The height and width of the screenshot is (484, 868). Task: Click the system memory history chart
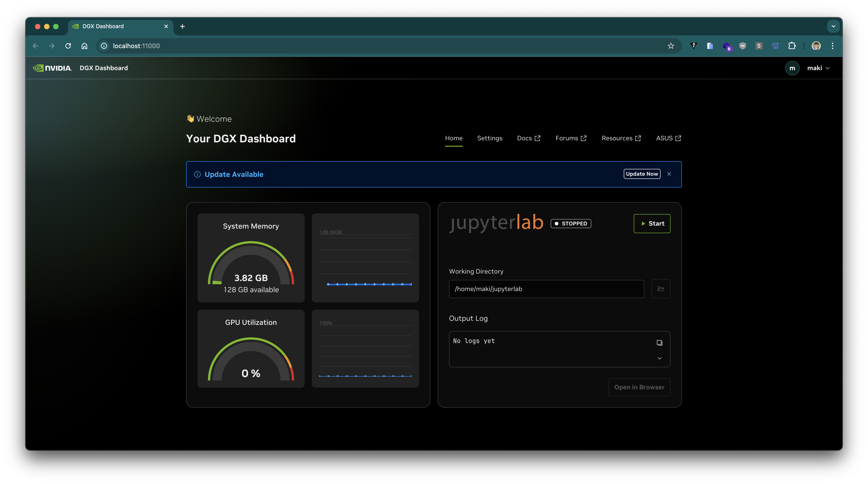tap(365, 258)
